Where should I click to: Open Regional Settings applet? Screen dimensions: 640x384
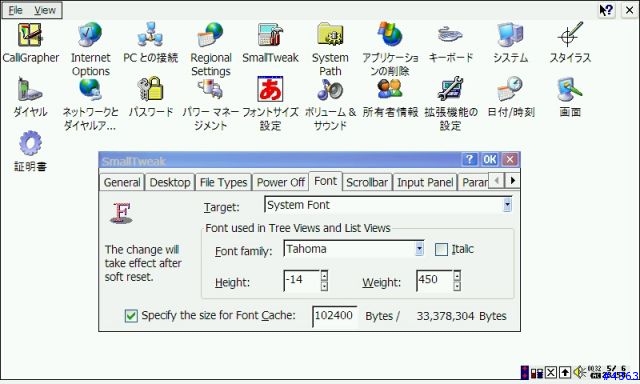point(211,49)
